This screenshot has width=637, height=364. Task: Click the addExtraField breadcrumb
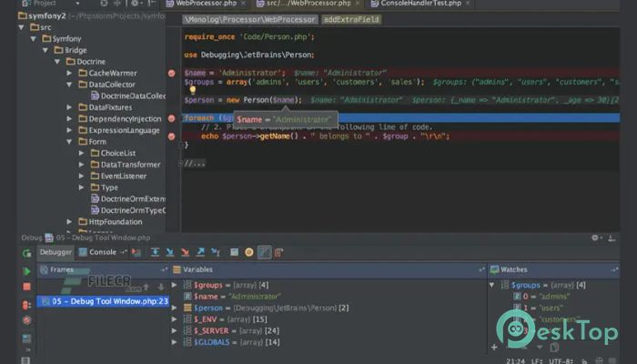click(x=351, y=19)
